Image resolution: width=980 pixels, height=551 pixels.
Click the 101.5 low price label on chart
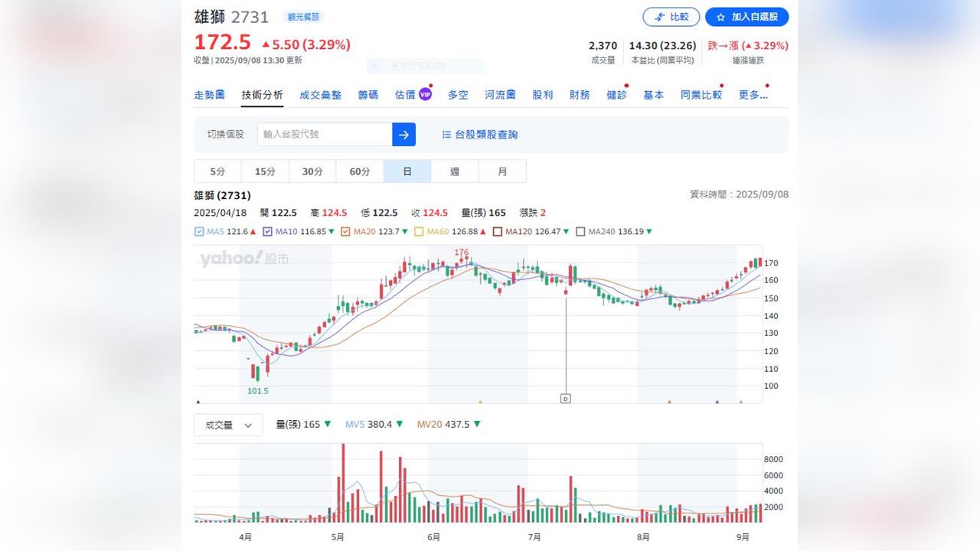258,391
